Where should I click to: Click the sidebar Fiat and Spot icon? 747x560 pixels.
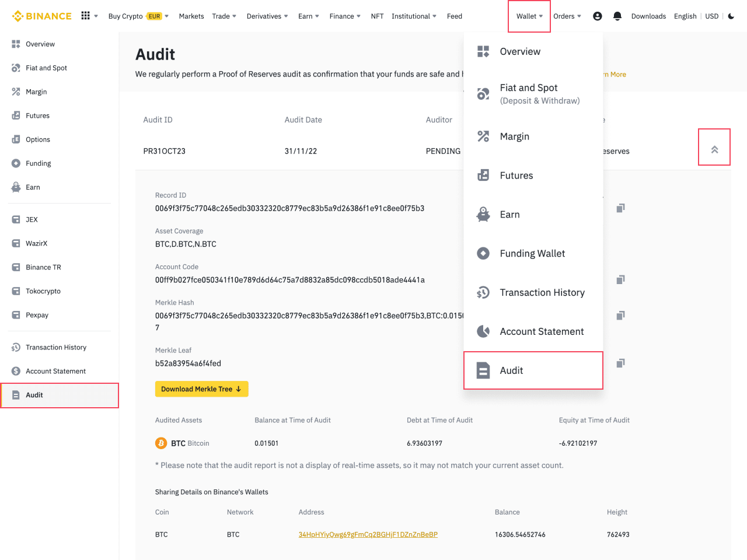(16, 68)
